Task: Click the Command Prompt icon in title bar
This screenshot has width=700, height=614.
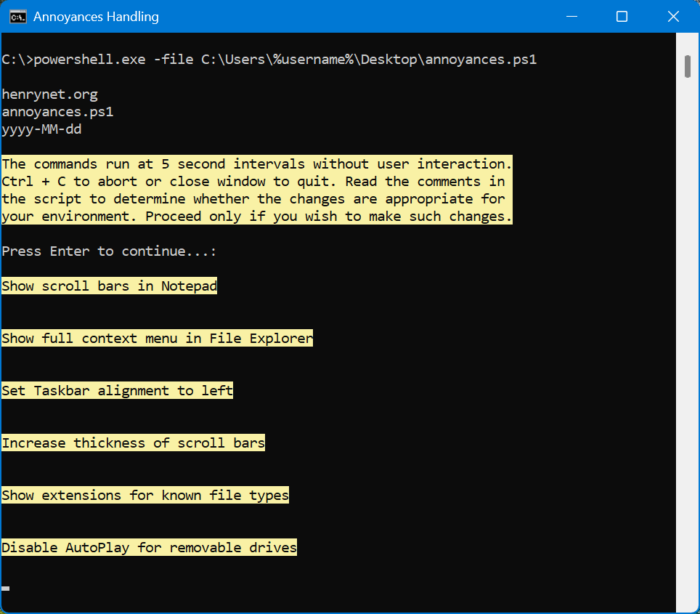Action: pos(18,17)
